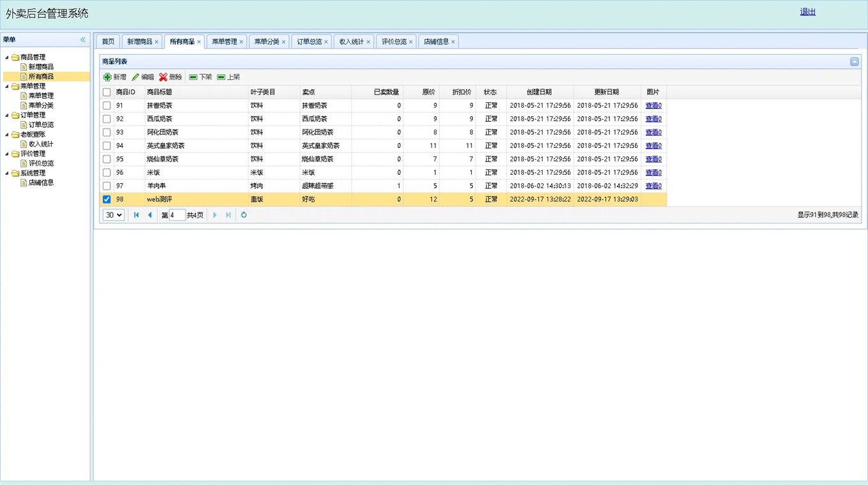Uncheck the box for product 98
868x485 pixels.
(107, 200)
